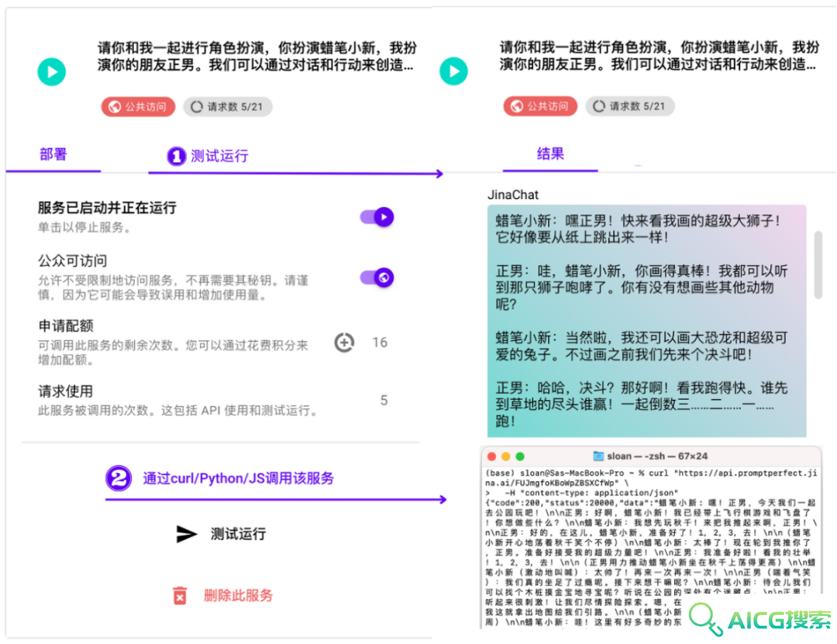Click terminal title folder icon
Screen dimensions: 837x644
tap(598, 456)
